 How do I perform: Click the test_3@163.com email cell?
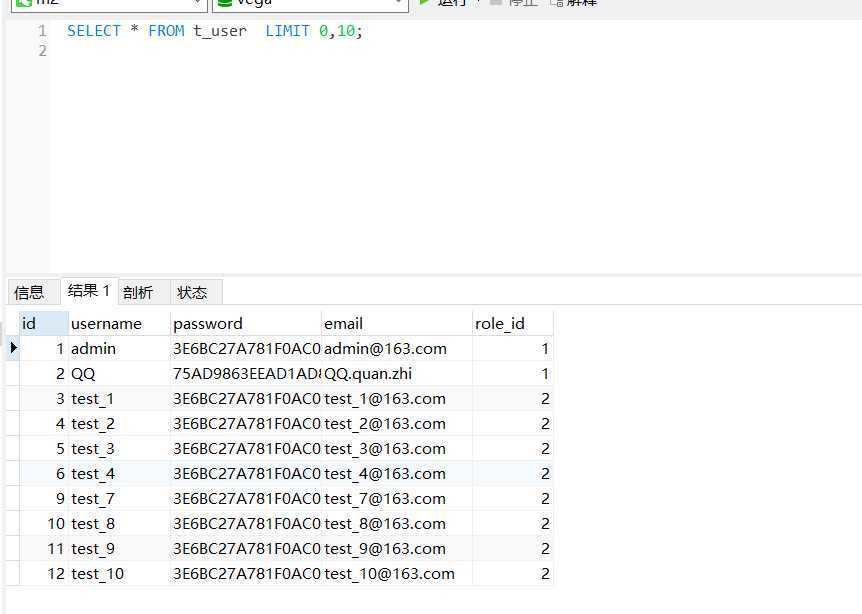tap(396, 449)
